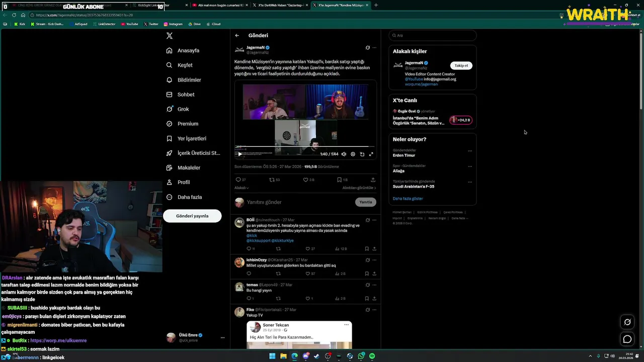Repost IchbinOzzy's reply
This screenshot has width=644, height=362.
click(278, 274)
